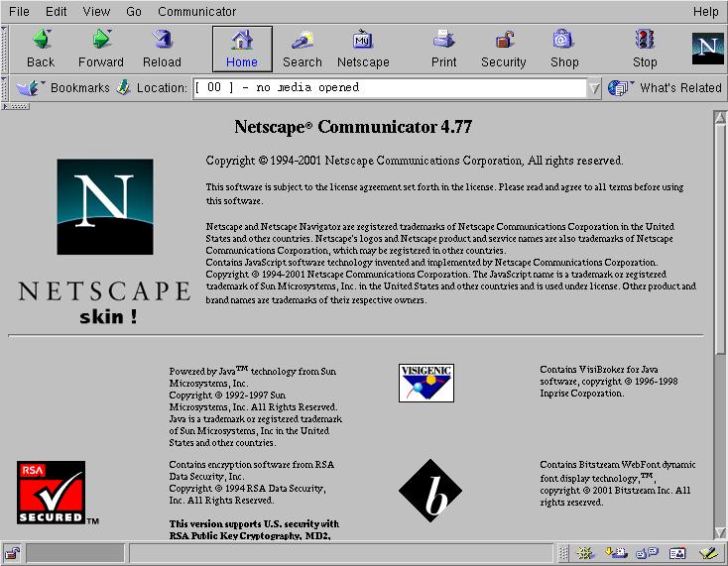728x566 pixels.
Task: Open the Communicator menu
Action: 197,12
